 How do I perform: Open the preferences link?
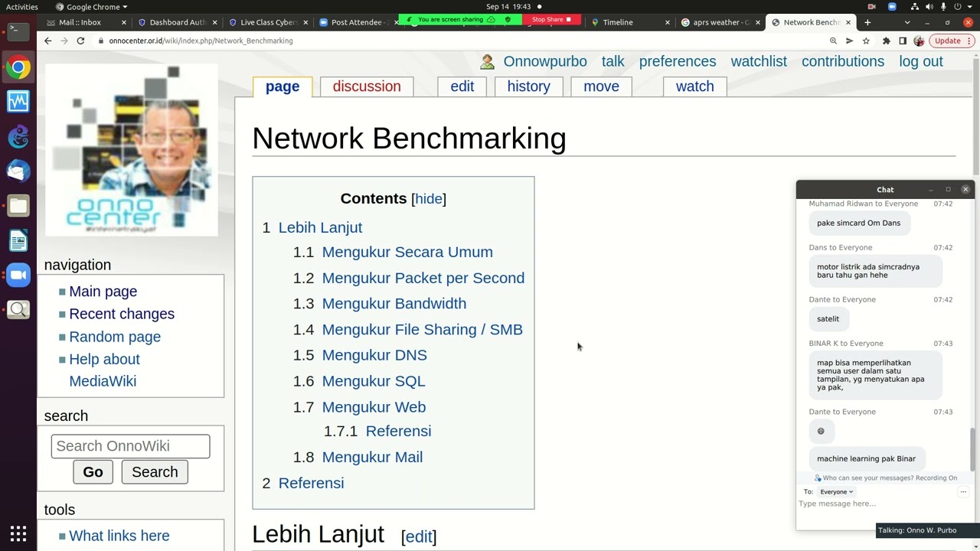click(x=678, y=61)
